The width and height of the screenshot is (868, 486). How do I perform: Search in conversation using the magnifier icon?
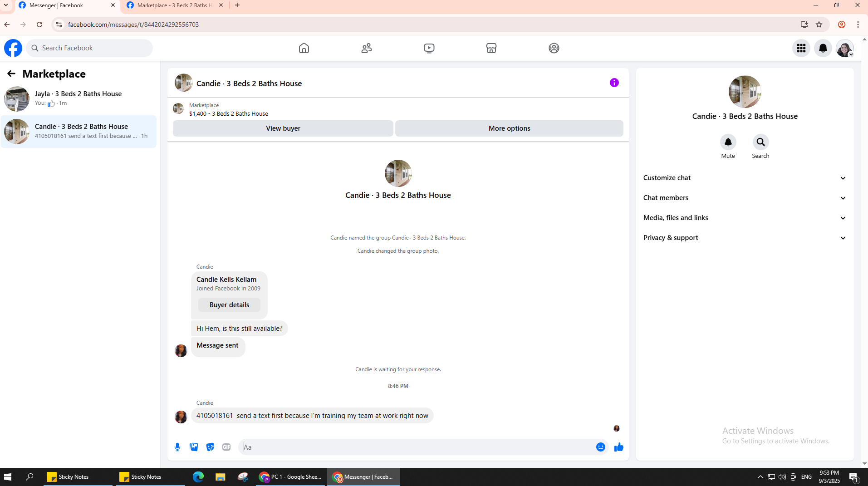pos(761,142)
